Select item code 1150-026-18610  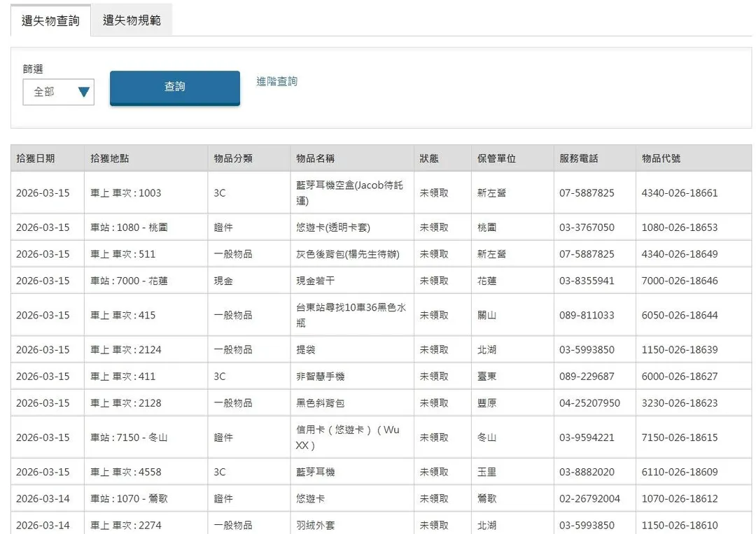(679, 526)
